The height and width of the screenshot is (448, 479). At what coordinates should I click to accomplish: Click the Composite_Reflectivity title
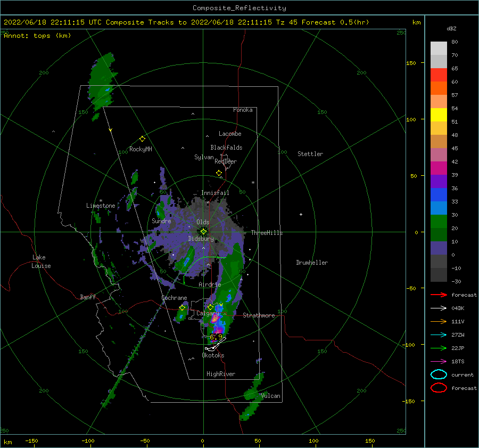[239, 8]
